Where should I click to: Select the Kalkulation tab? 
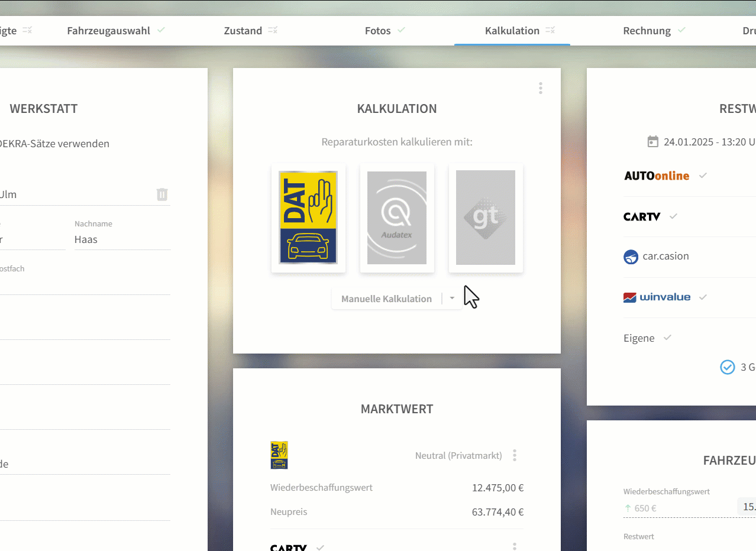[512, 31]
